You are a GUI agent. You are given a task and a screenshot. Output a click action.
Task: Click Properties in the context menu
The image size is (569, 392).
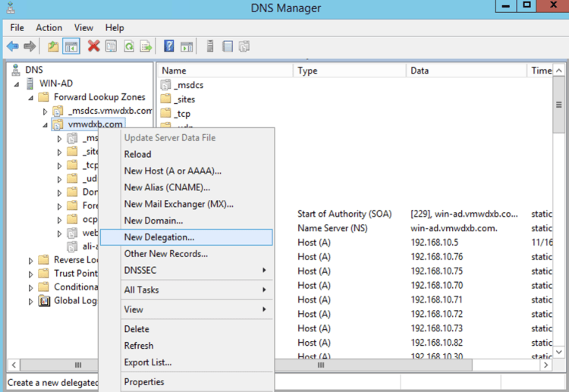pyautogui.click(x=143, y=382)
